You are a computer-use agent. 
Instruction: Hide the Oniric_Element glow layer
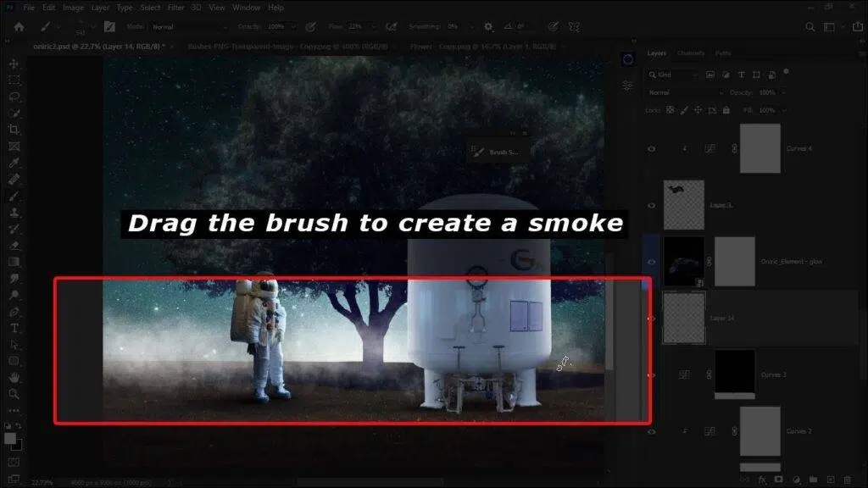pos(652,262)
